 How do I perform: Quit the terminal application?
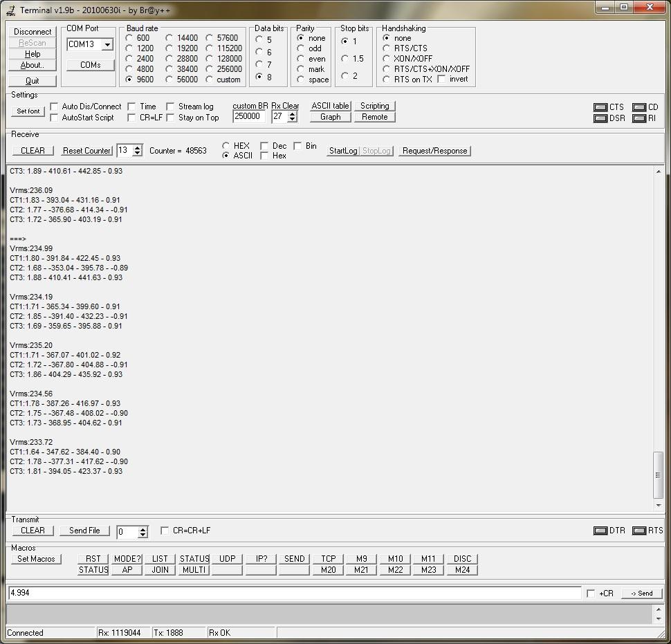click(33, 81)
